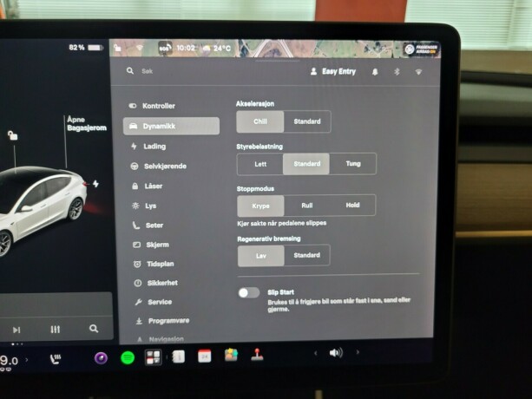Choose Hold stop mode

352,205
